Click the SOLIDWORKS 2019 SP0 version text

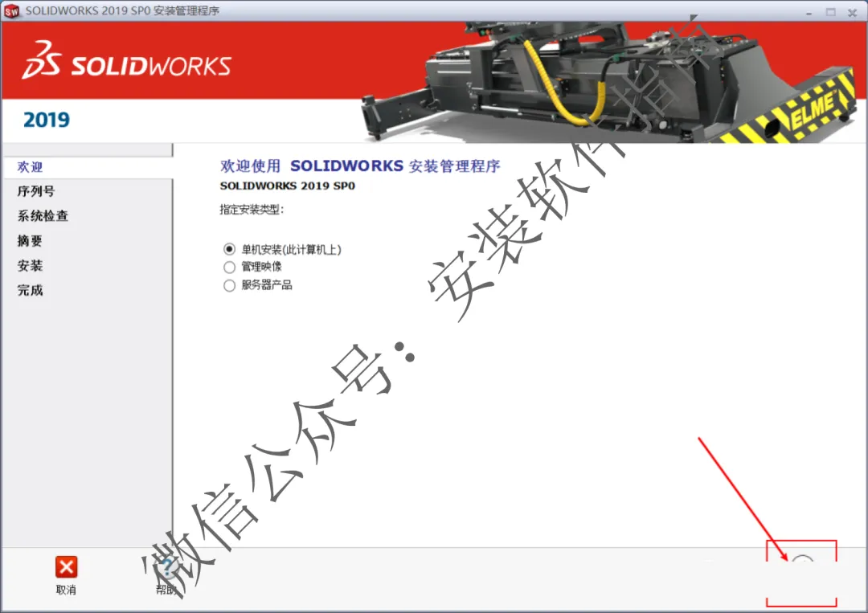pos(287,186)
